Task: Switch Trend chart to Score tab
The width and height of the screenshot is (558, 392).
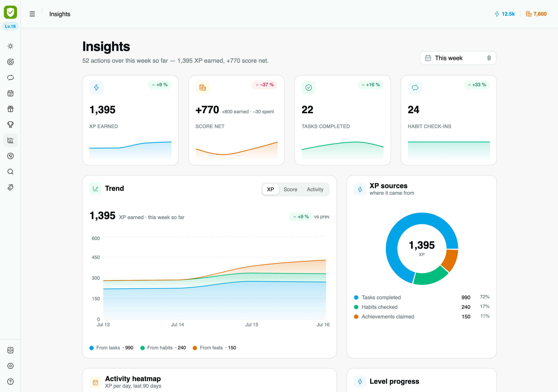Action: coord(290,189)
